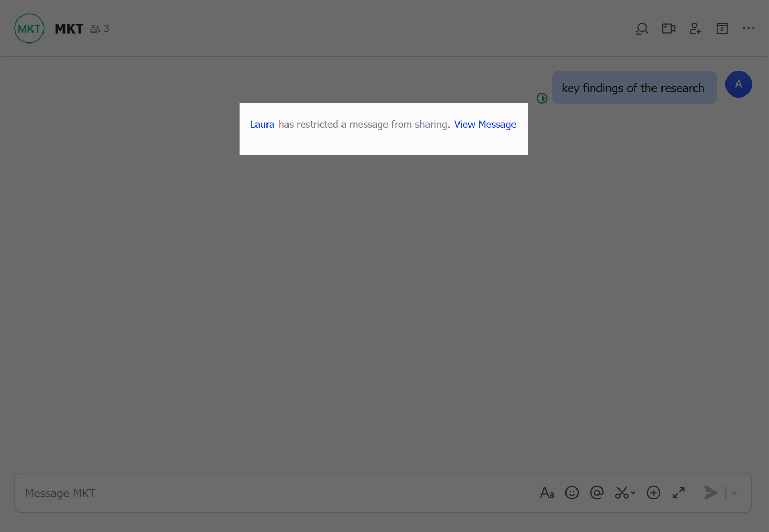Start a video call from the header
The width and height of the screenshot is (769, 532).
(x=668, y=28)
